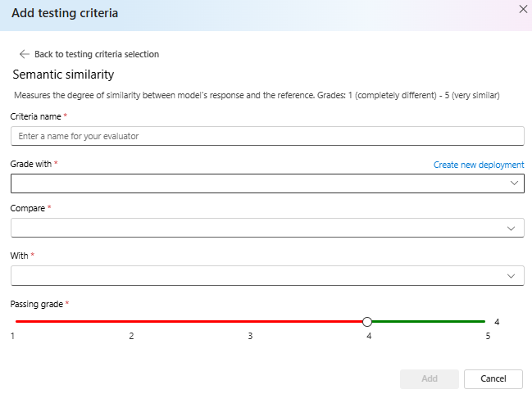Expand the Compare dropdown field
Viewport: 532px width, 394px height.
coord(254,228)
